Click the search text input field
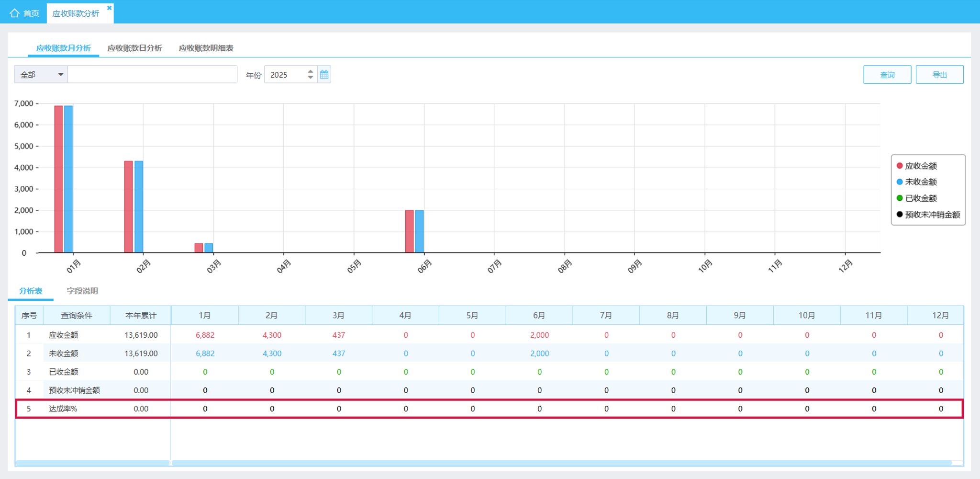This screenshot has height=479, width=980. 152,74
